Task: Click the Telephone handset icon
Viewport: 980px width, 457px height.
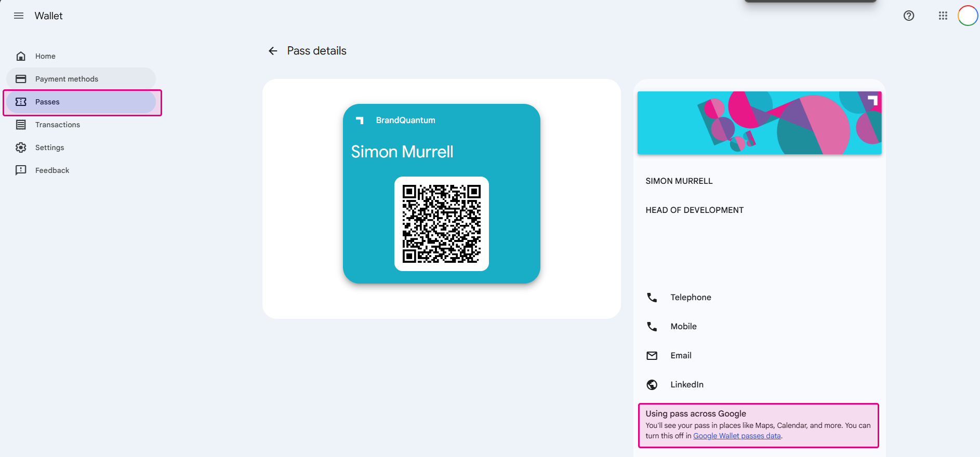Action: [x=652, y=298]
